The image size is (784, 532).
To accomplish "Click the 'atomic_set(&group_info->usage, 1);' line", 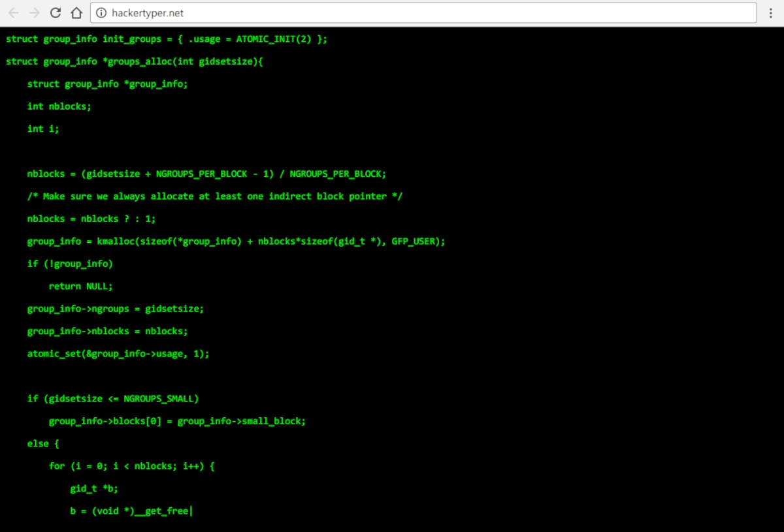I will coord(118,354).
